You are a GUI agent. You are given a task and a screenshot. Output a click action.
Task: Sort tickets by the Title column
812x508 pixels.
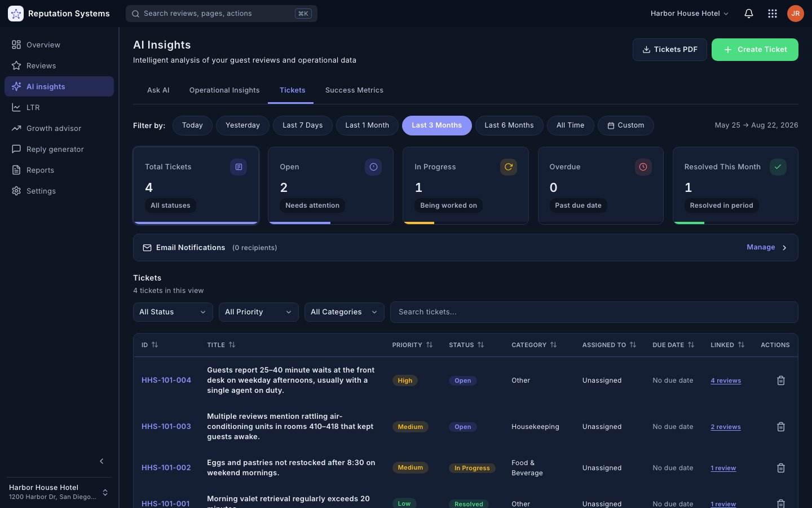pyautogui.click(x=221, y=345)
